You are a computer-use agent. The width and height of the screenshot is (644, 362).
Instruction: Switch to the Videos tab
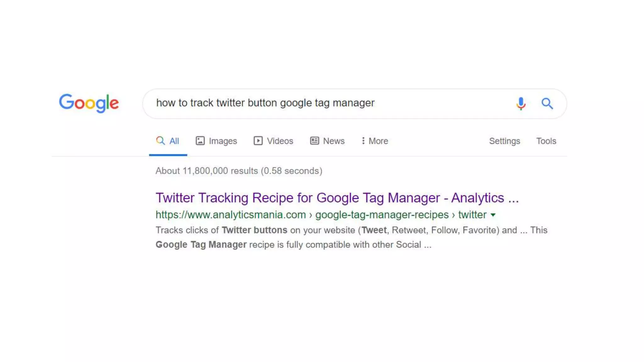(x=280, y=141)
